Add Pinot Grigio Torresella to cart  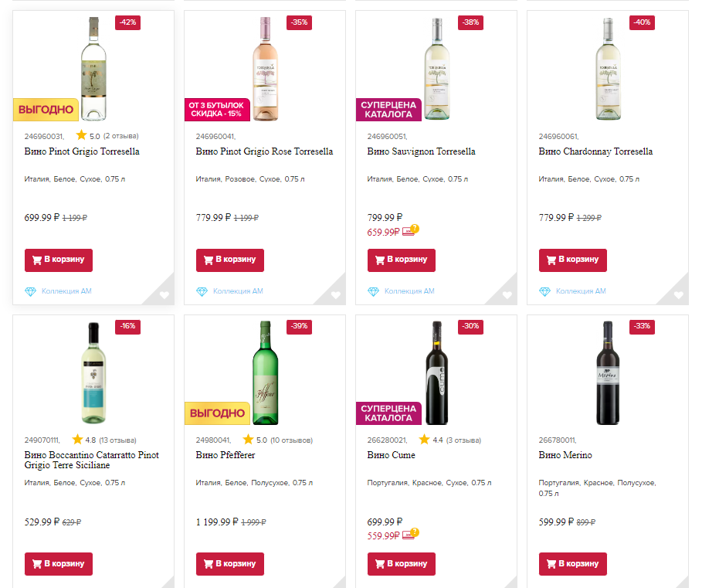point(59,260)
